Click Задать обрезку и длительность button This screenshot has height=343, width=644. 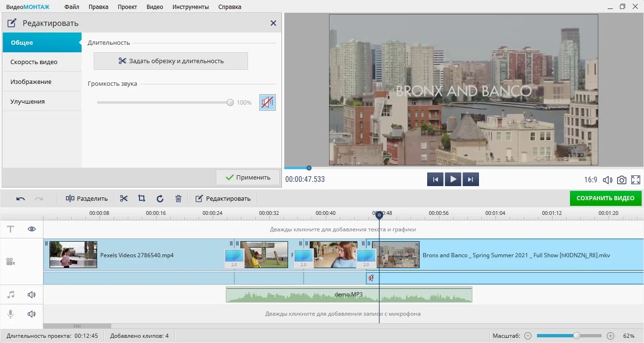(x=171, y=61)
